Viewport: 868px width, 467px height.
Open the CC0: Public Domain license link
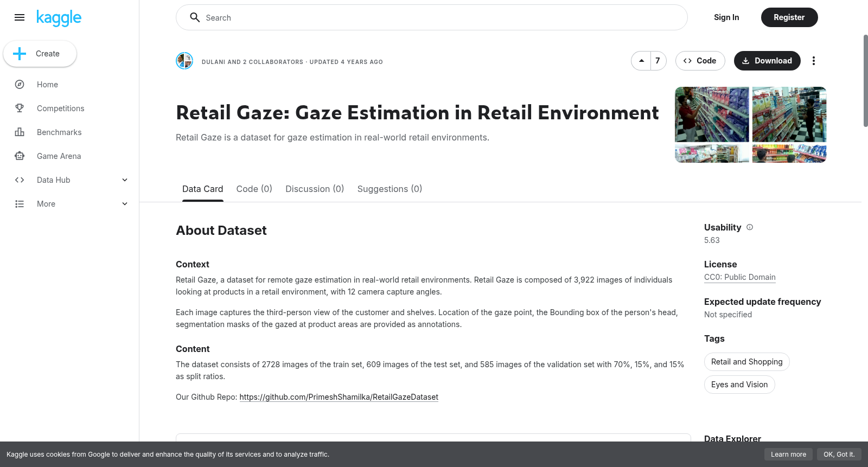(x=740, y=277)
